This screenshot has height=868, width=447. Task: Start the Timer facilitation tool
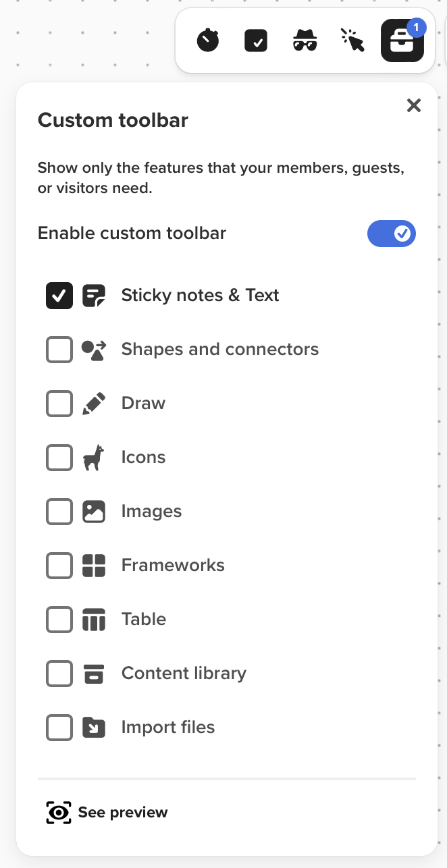coord(208,40)
